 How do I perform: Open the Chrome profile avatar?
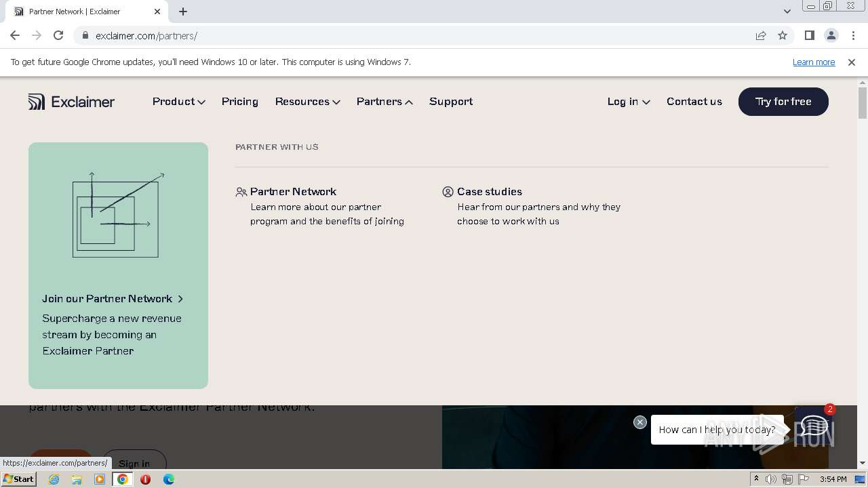[831, 35]
